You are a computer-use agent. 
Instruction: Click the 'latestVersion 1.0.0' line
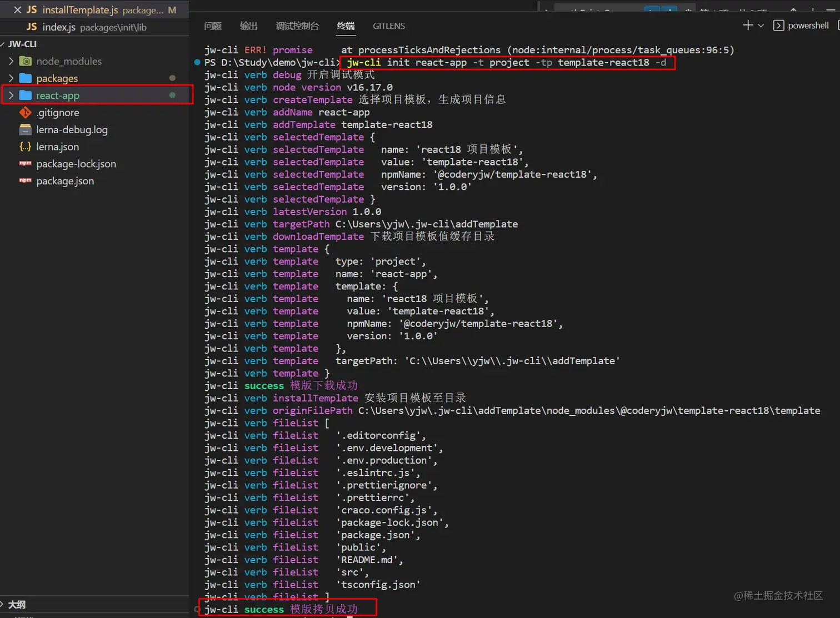pos(293,212)
